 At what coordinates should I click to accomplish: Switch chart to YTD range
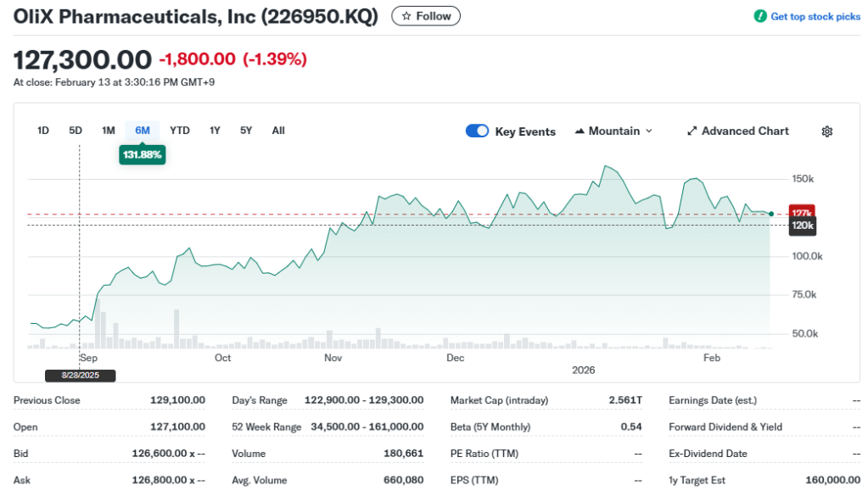click(180, 131)
